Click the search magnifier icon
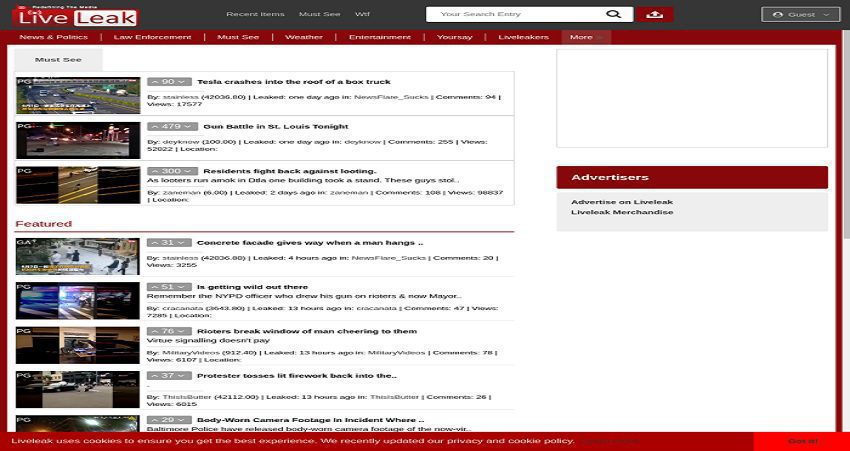 point(613,14)
